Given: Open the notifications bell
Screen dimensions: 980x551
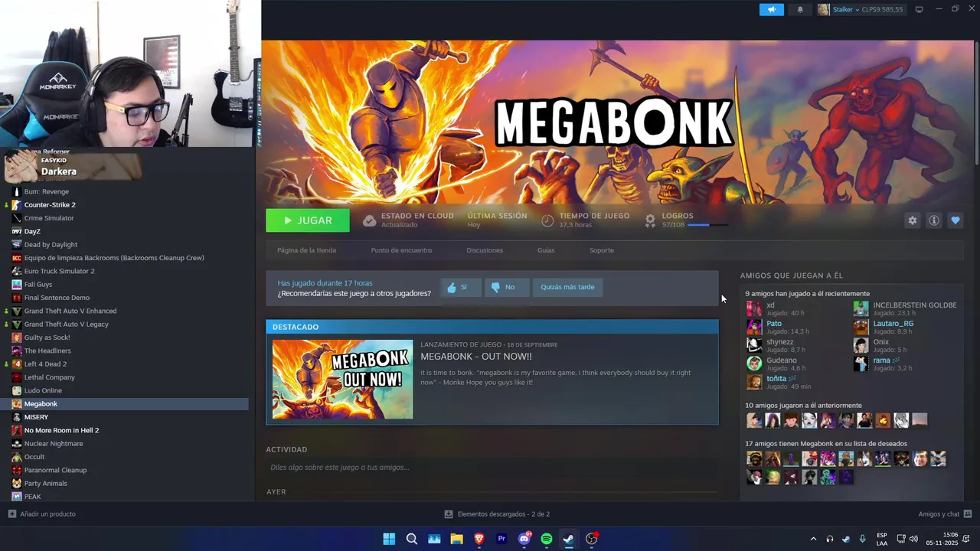Looking at the screenshot, I should pos(801,10).
